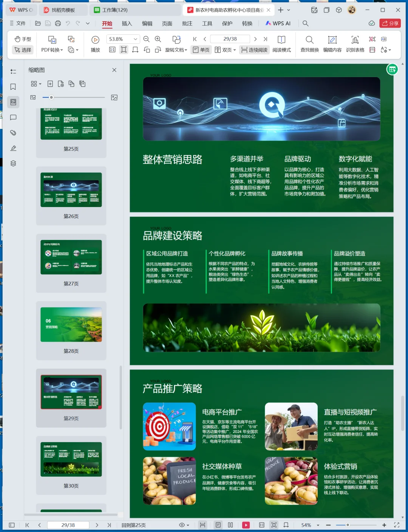Switch to the 插入 tab

click(x=127, y=23)
